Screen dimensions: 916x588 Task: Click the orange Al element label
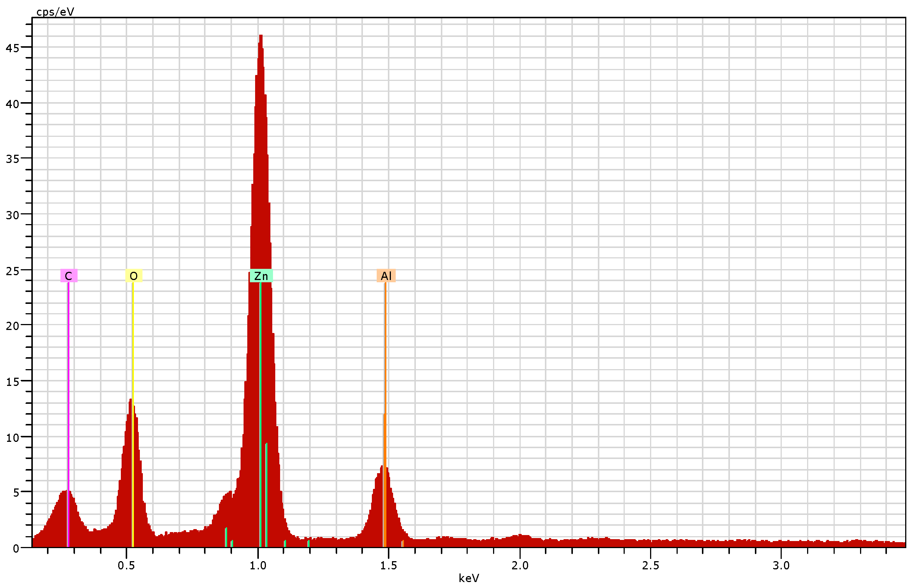386,276
